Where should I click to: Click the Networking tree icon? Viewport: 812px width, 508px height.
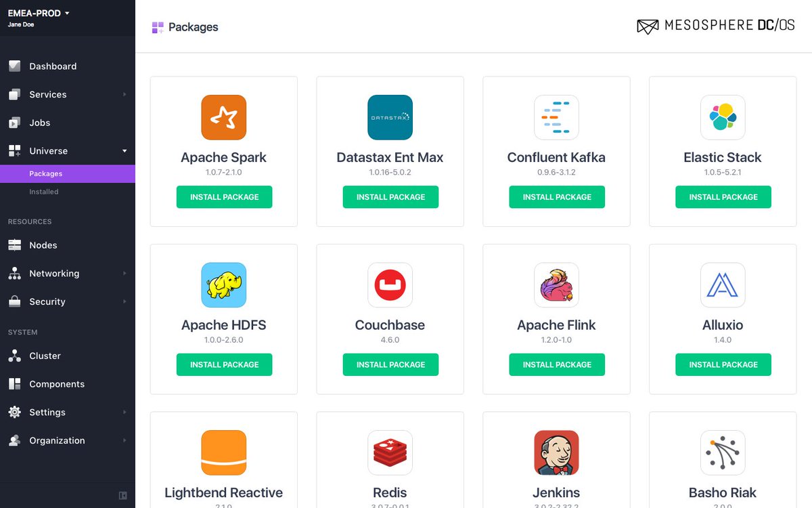point(15,274)
